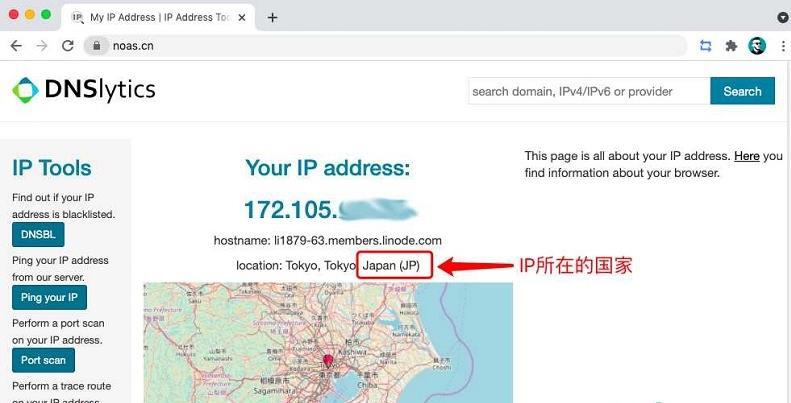The width and height of the screenshot is (791, 403).
Task: Reload the current page
Action: click(x=68, y=46)
